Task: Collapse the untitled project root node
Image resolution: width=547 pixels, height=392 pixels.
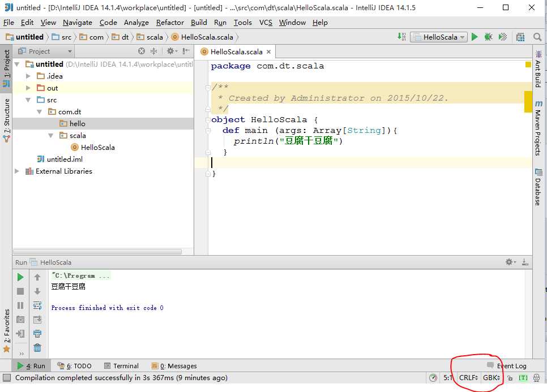Action: (x=17, y=64)
